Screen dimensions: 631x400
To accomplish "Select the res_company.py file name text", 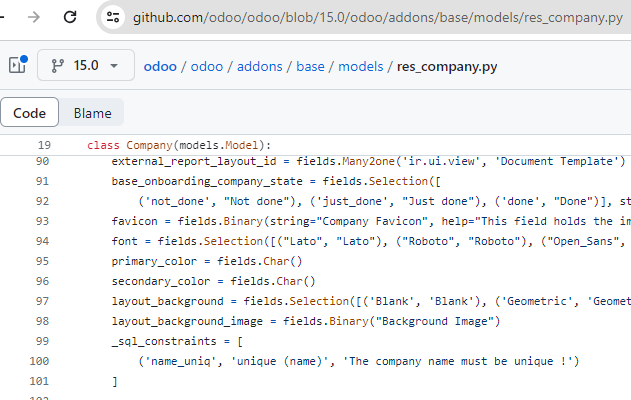I will point(447,66).
